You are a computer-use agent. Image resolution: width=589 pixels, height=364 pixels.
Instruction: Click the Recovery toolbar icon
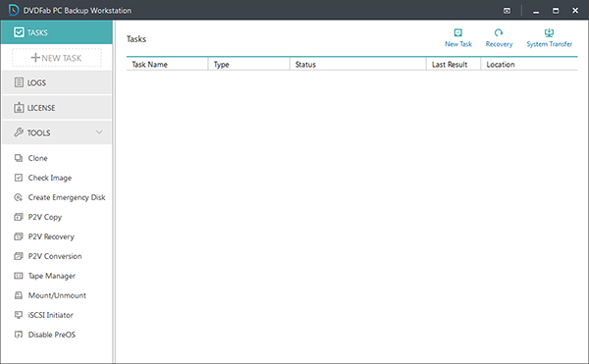tap(499, 32)
